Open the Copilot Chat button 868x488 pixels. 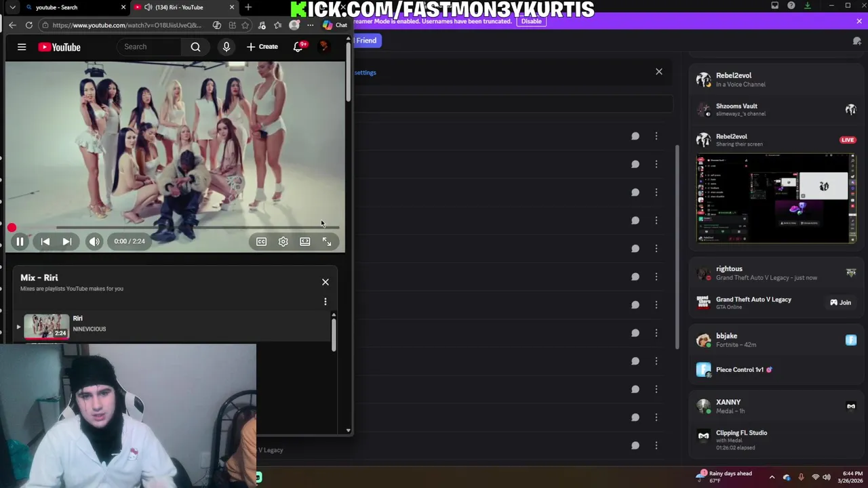click(335, 25)
